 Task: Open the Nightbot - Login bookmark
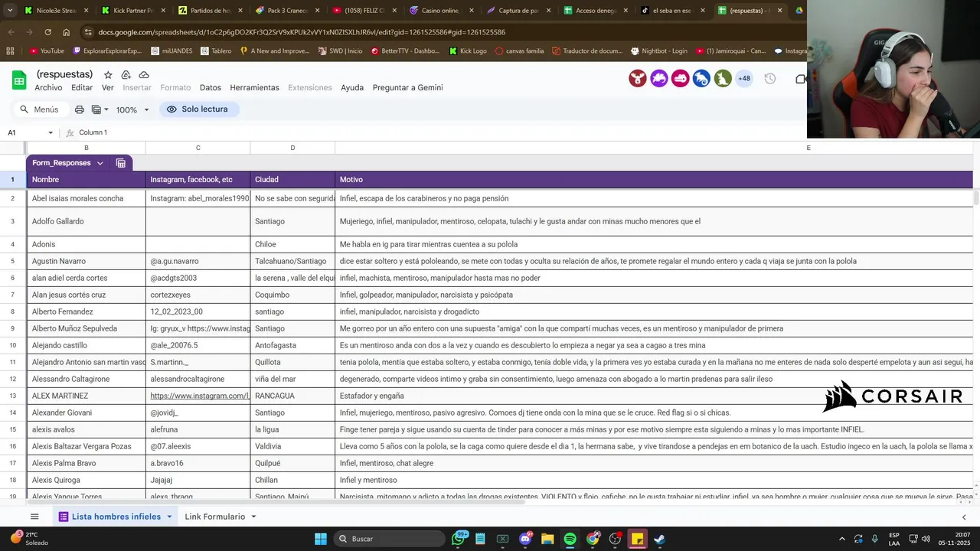659,51
